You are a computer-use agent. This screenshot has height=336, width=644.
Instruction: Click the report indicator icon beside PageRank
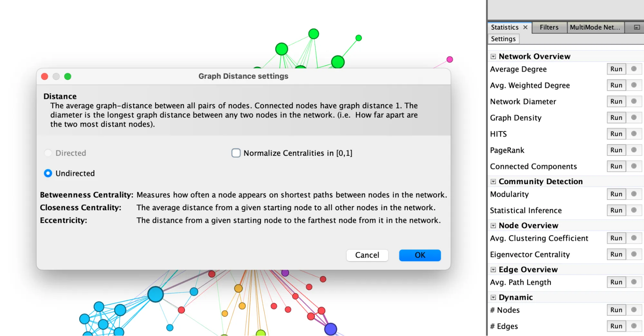[x=633, y=150]
